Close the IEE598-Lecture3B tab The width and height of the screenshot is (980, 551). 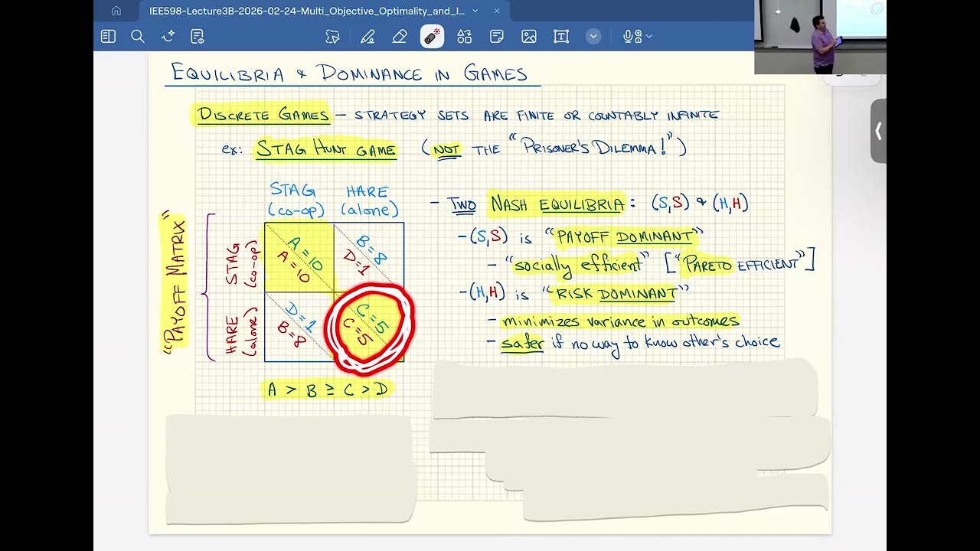(497, 11)
